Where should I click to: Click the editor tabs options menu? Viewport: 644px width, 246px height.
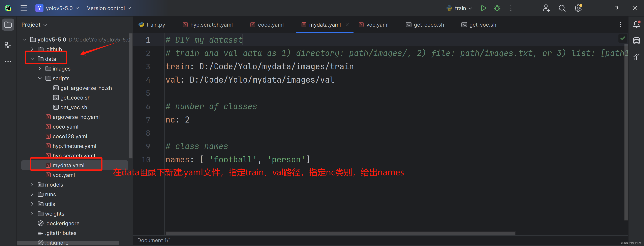[620, 25]
